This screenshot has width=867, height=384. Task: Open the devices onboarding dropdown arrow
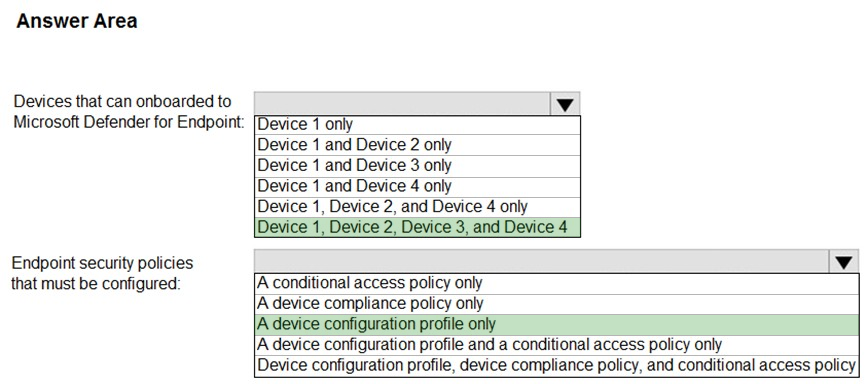coord(565,104)
